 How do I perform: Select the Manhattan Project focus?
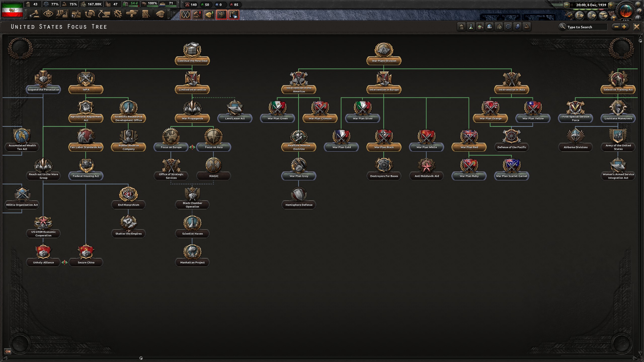pos(192,255)
